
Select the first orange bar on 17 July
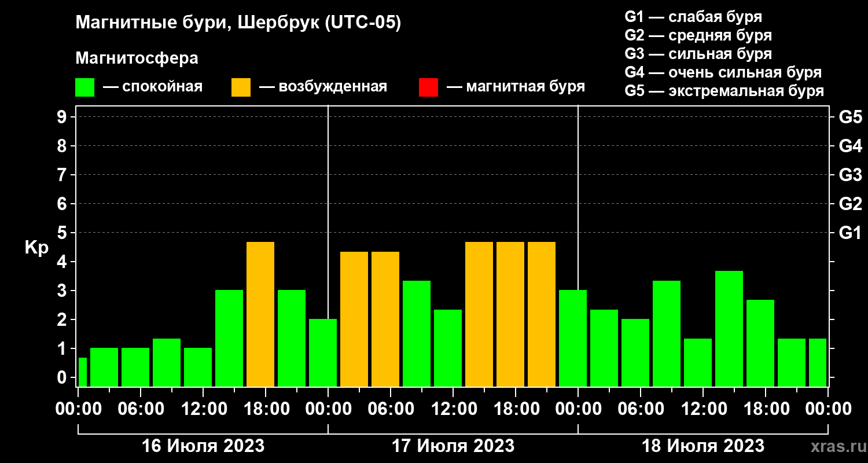354,319
